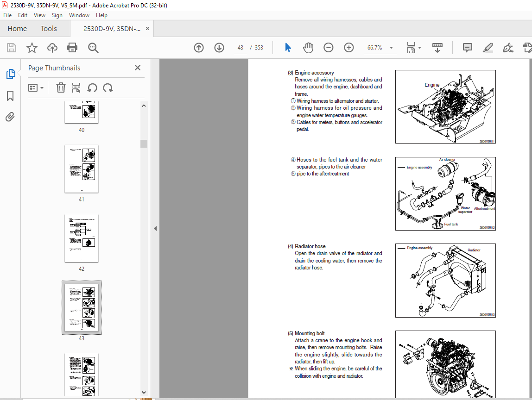Go to the next page arrow
This screenshot has width=532, height=400.
[219, 48]
